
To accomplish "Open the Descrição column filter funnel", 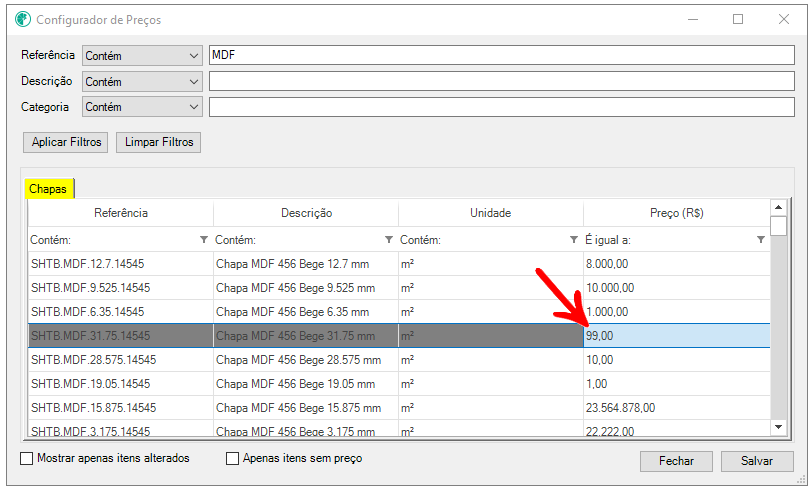I will 389,240.
